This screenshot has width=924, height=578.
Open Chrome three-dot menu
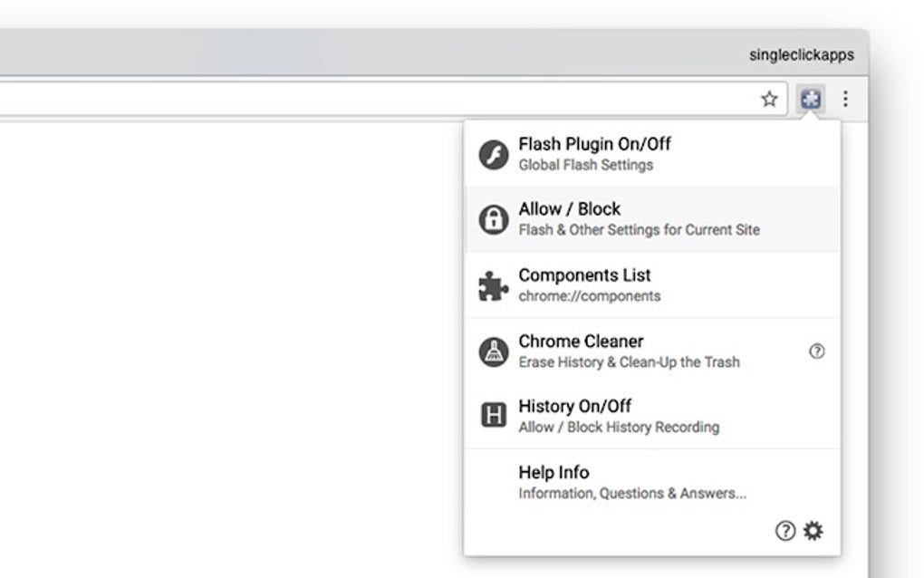(845, 99)
